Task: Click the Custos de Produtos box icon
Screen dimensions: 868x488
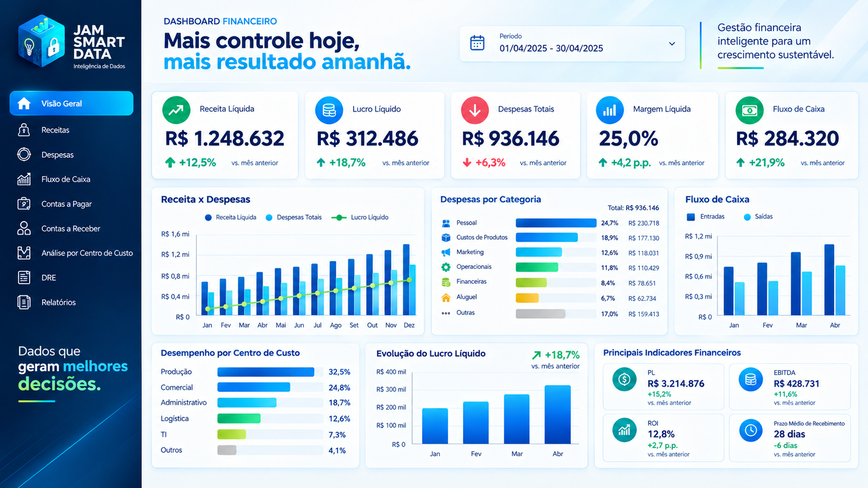Action: (446, 238)
